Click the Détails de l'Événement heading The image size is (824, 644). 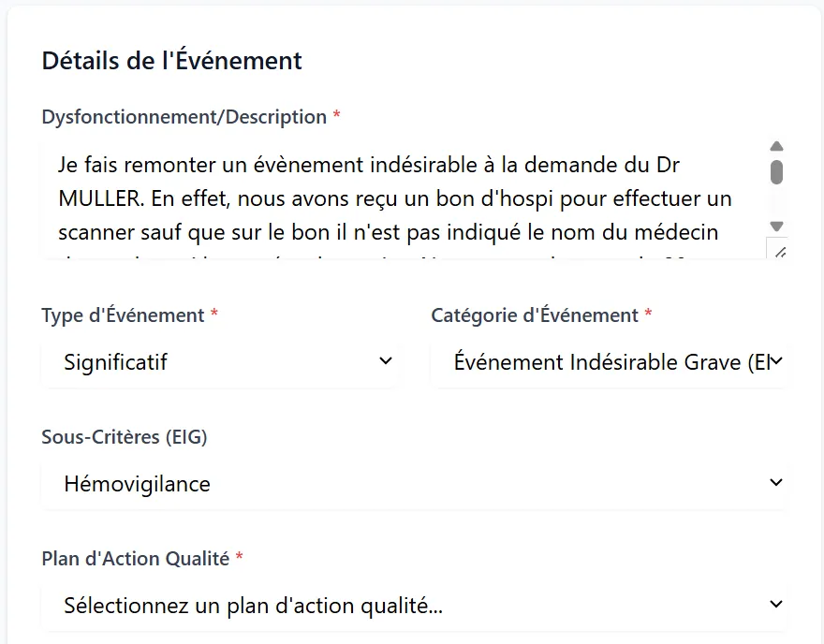tap(172, 60)
